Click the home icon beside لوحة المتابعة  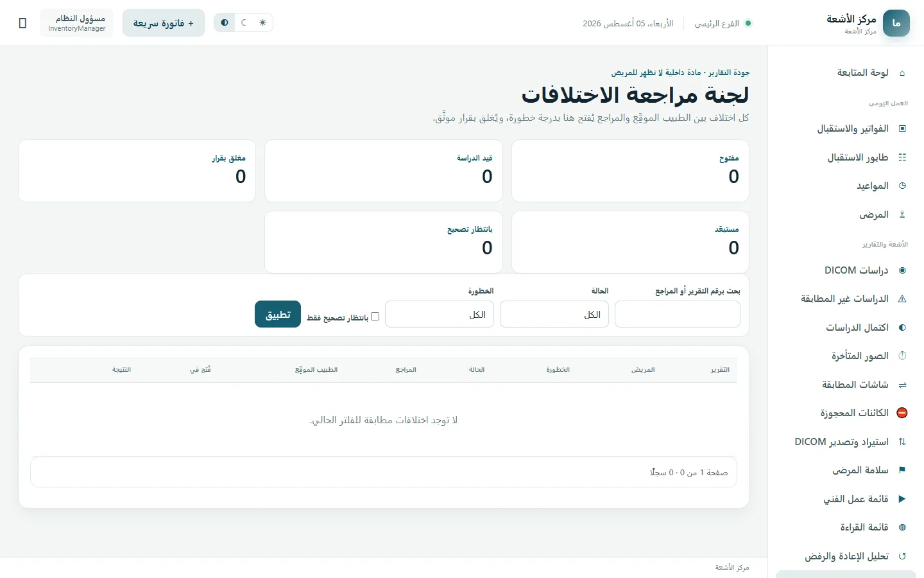[902, 73]
